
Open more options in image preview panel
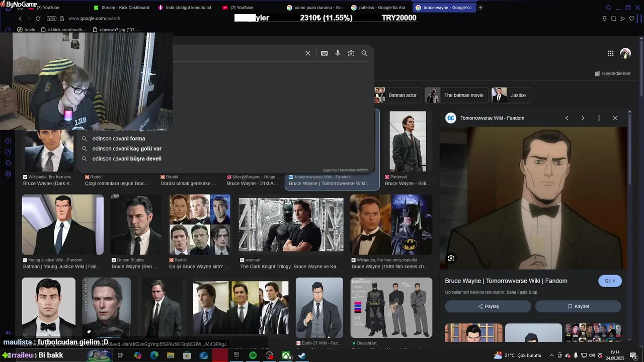pos(599,118)
